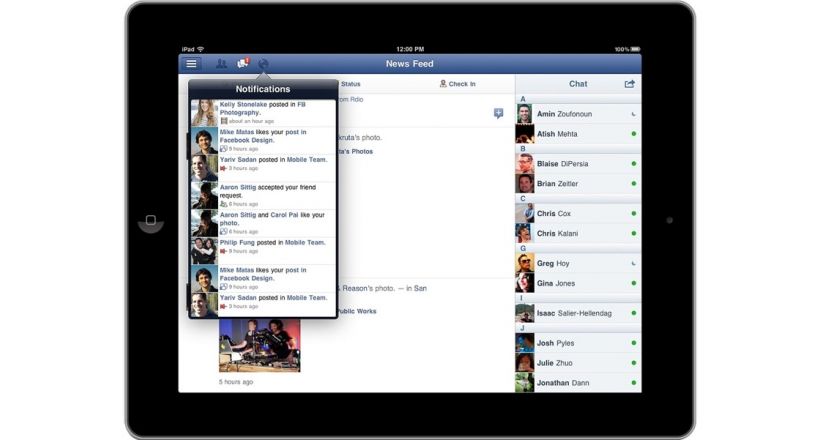Start chat with Blaise DiPersia

[x=578, y=164]
